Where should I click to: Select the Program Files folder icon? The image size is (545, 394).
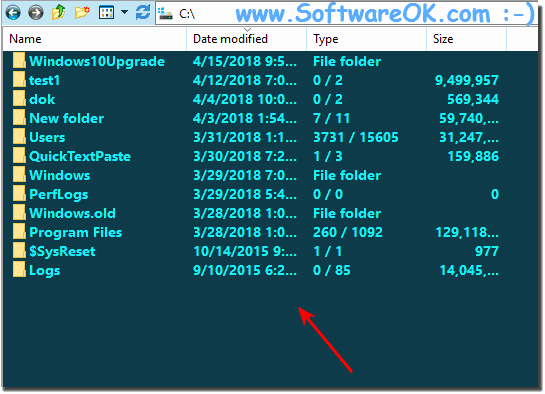click(19, 231)
